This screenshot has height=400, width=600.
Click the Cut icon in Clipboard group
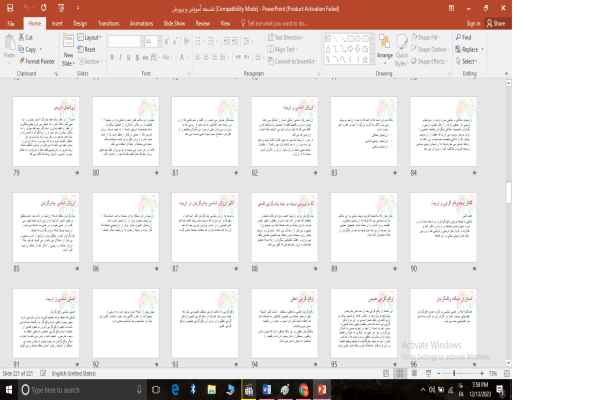21,38
